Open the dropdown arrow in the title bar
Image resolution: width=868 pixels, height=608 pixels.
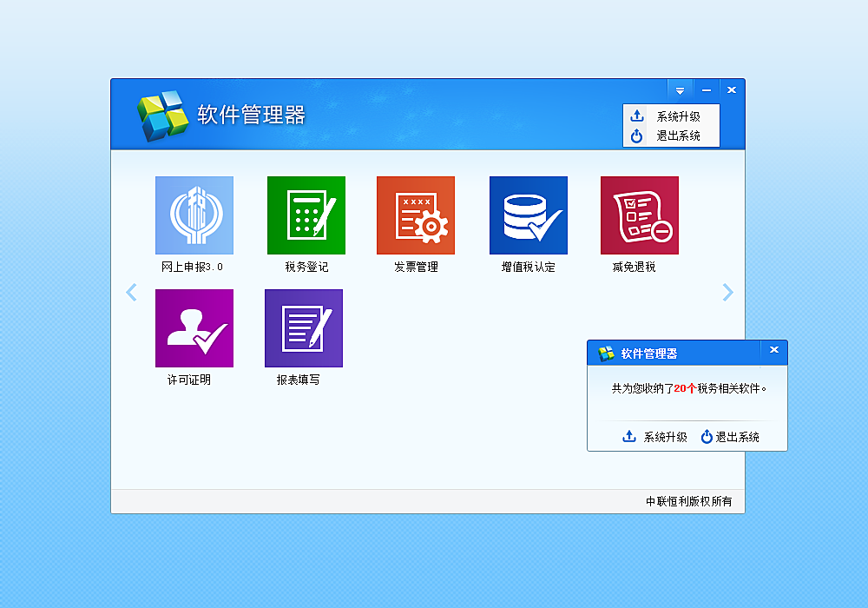point(680,89)
